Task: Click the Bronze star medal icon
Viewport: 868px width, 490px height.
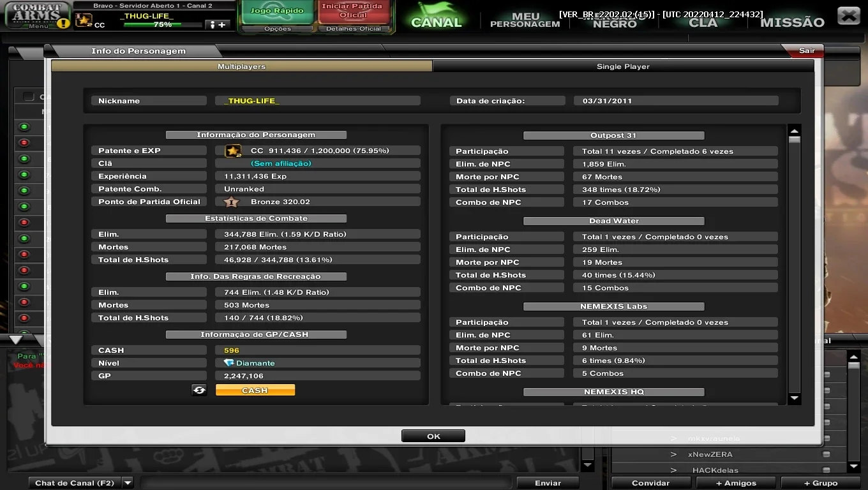Action: click(x=231, y=202)
